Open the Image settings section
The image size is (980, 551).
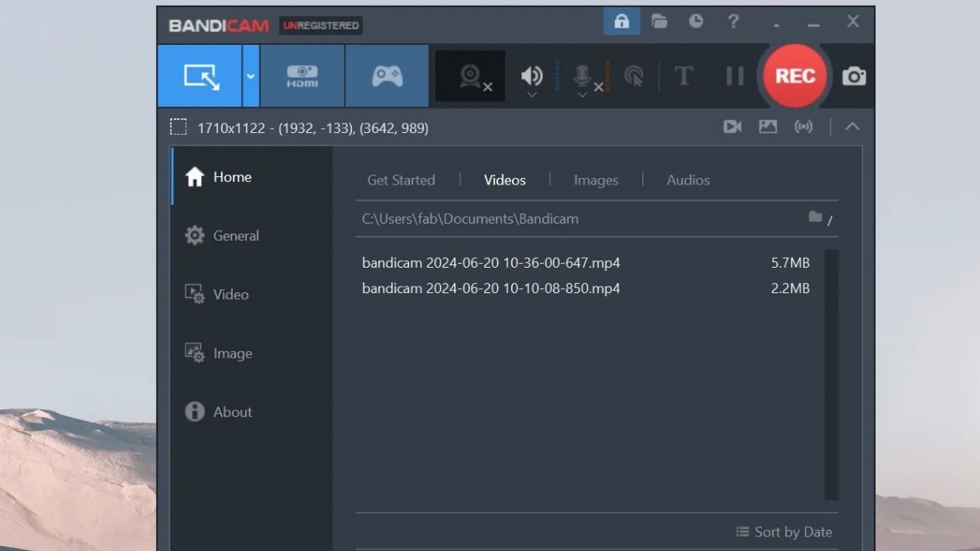point(252,353)
